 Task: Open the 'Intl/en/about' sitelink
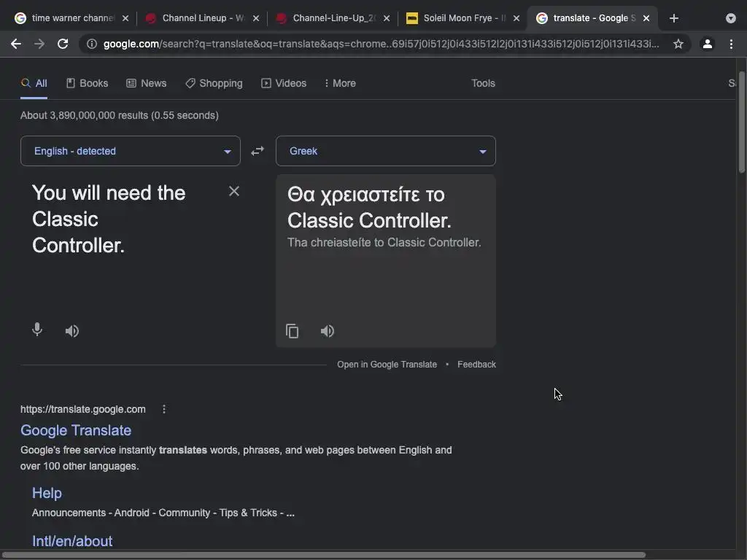[x=72, y=542]
